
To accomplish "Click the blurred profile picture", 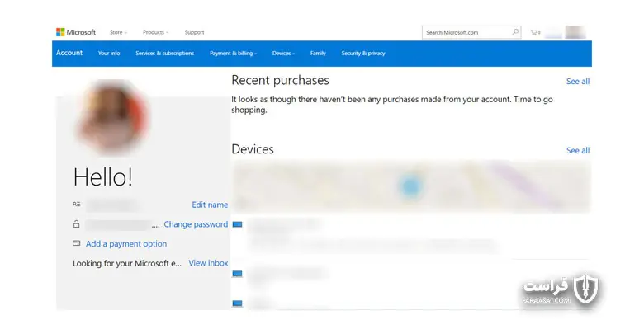I will pyautogui.click(x=113, y=118).
